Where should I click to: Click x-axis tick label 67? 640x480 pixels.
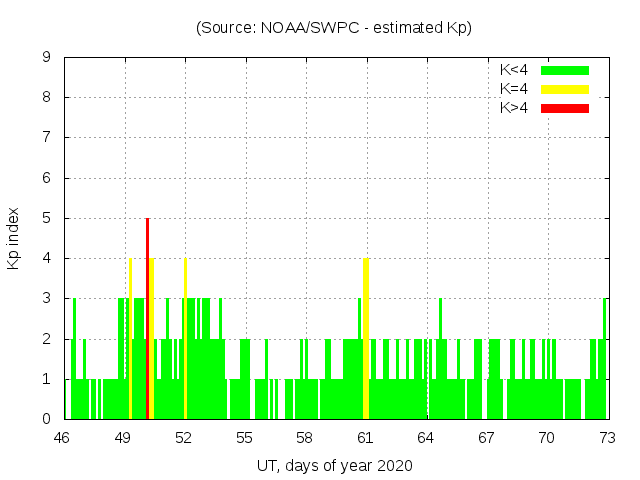point(486,438)
